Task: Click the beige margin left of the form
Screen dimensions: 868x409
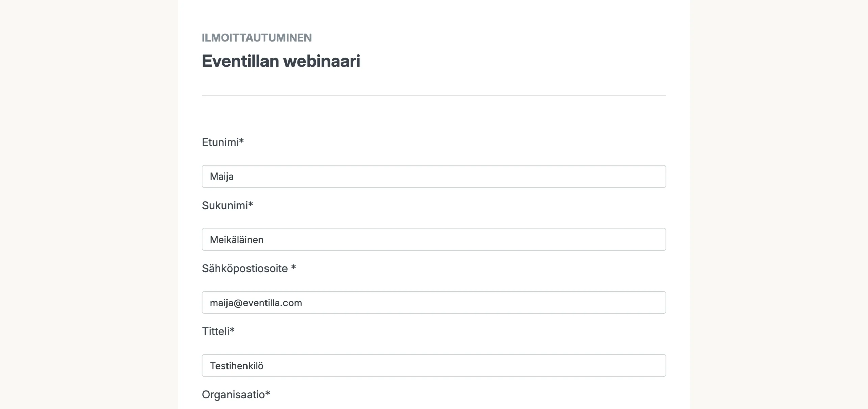Action: point(88,204)
